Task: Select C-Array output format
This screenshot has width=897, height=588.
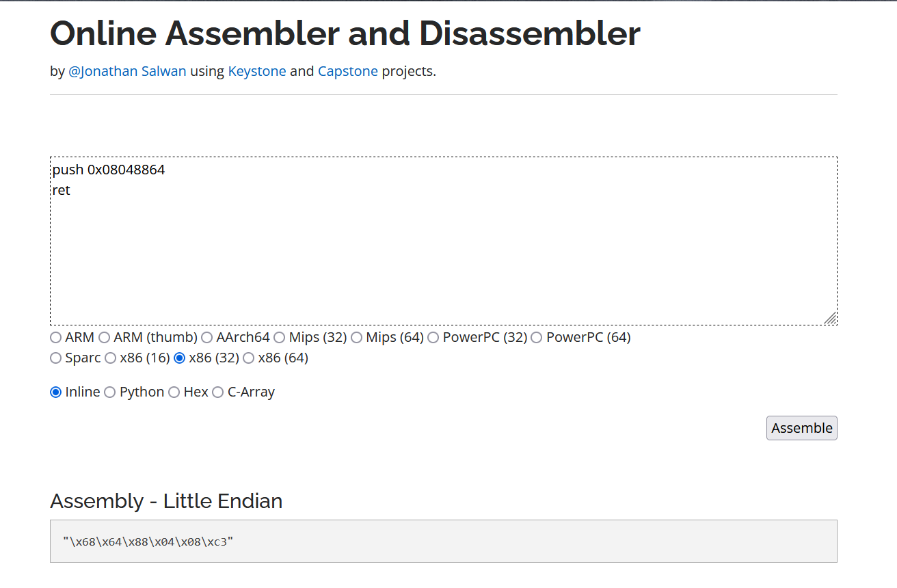Action: [217, 392]
